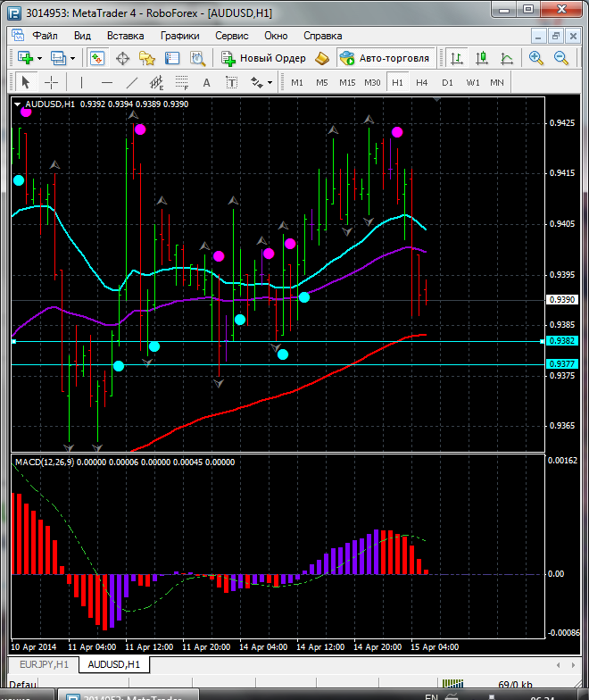Select the Trendline drawing tool
The height and width of the screenshot is (700, 589).
tap(132, 82)
